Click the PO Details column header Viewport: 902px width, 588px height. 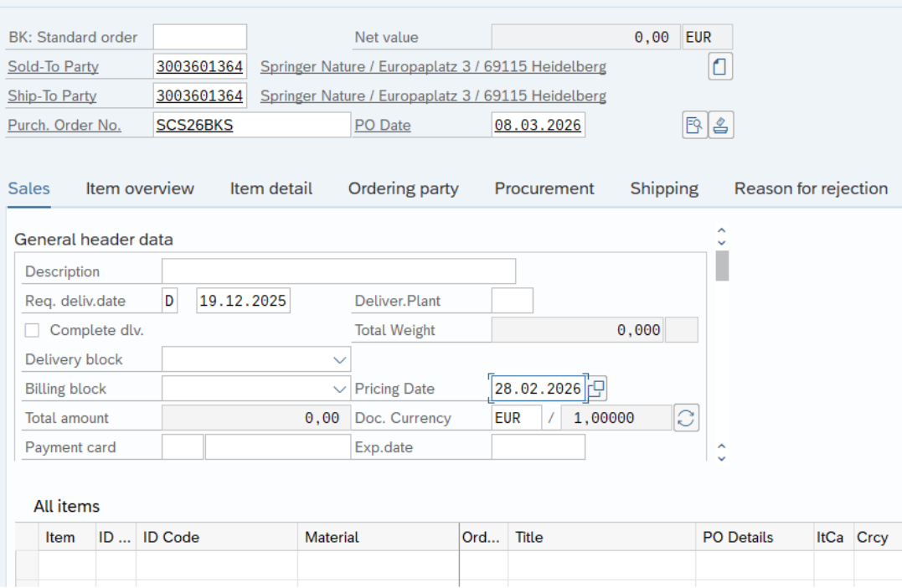coord(755,537)
